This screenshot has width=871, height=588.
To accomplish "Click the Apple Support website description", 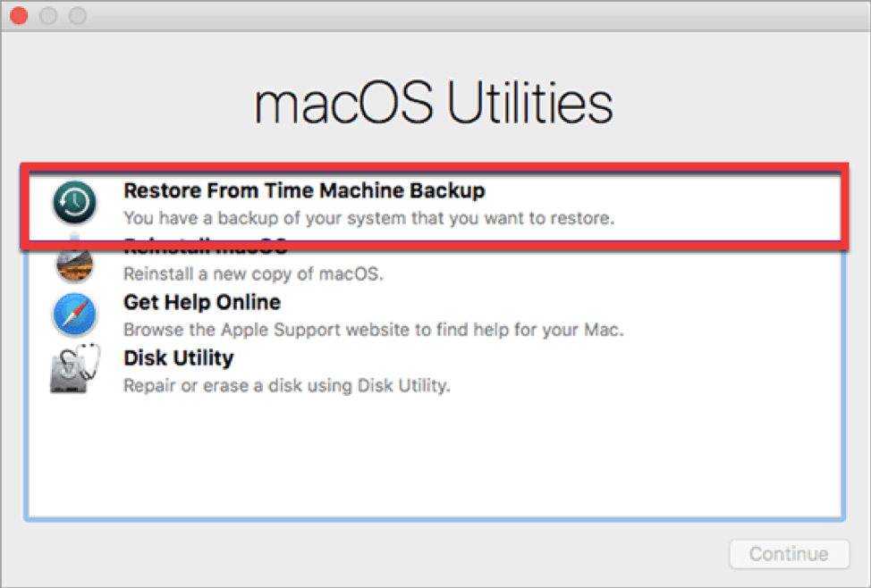I will (x=373, y=329).
